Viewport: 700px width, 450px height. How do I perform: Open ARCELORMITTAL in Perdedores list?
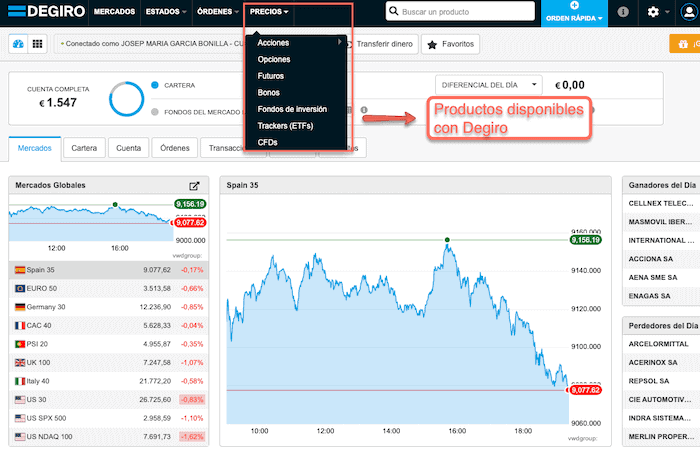(658, 344)
